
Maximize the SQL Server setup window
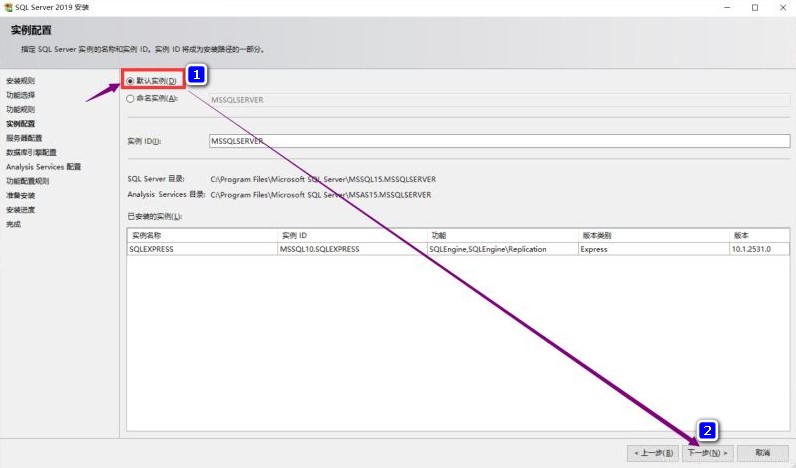(x=755, y=8)
